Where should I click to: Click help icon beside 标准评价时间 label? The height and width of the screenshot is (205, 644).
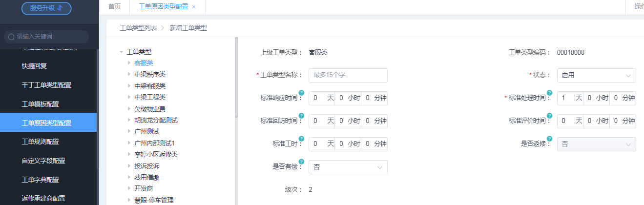click(x=549, y=116)
